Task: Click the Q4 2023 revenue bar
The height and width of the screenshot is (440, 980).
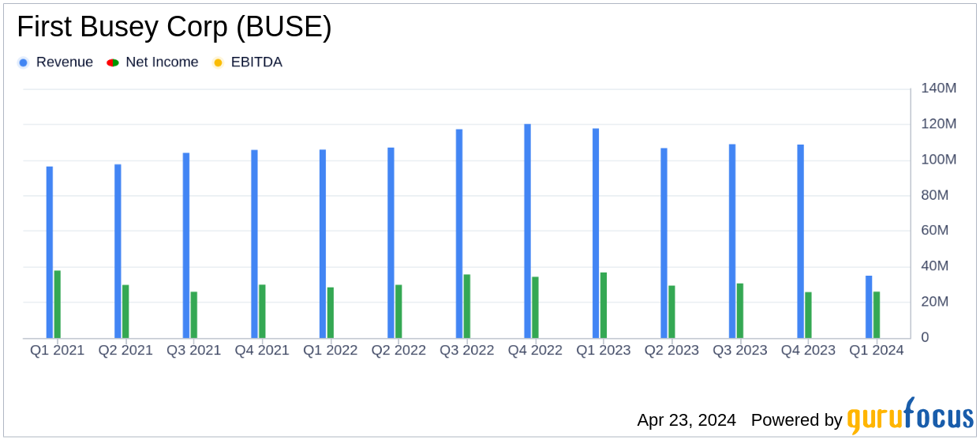Action: 800,241
